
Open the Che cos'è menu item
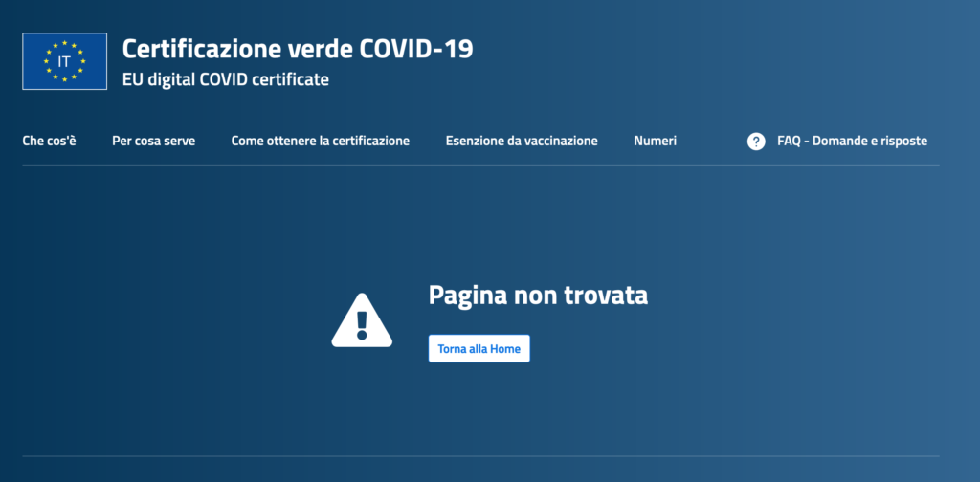49,141
